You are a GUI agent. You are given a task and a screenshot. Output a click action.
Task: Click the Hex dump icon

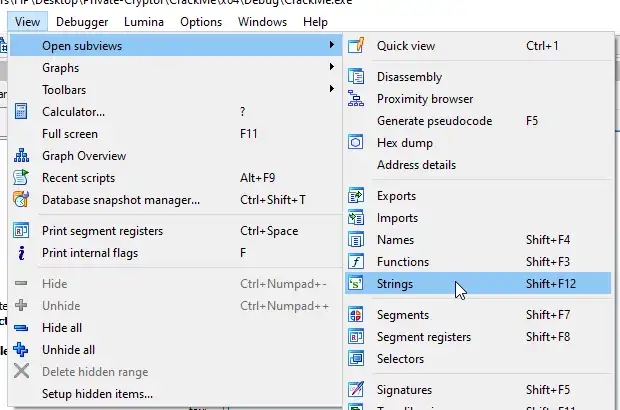pos(355,143)
